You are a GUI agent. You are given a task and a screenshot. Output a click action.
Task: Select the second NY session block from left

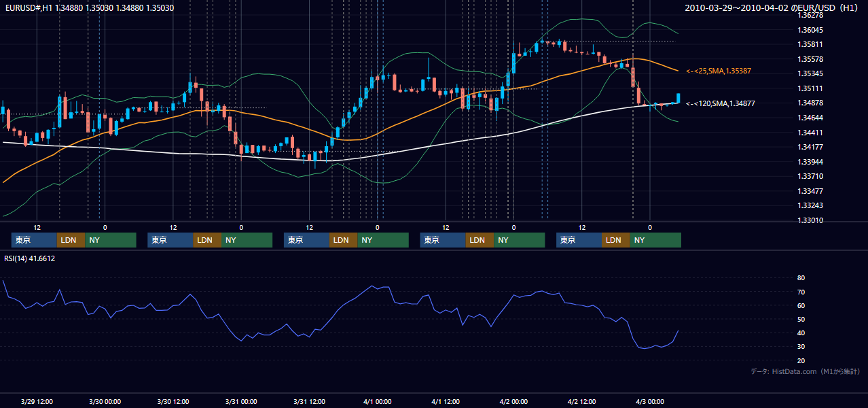point(247,240)
